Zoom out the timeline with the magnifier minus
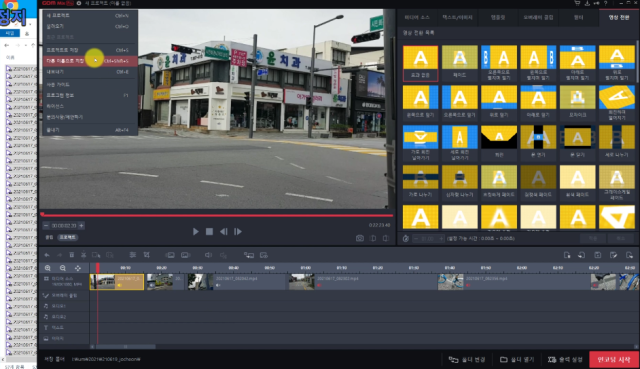Image resolution: width=640 pixels, height=369 pixels. [63, 268]
